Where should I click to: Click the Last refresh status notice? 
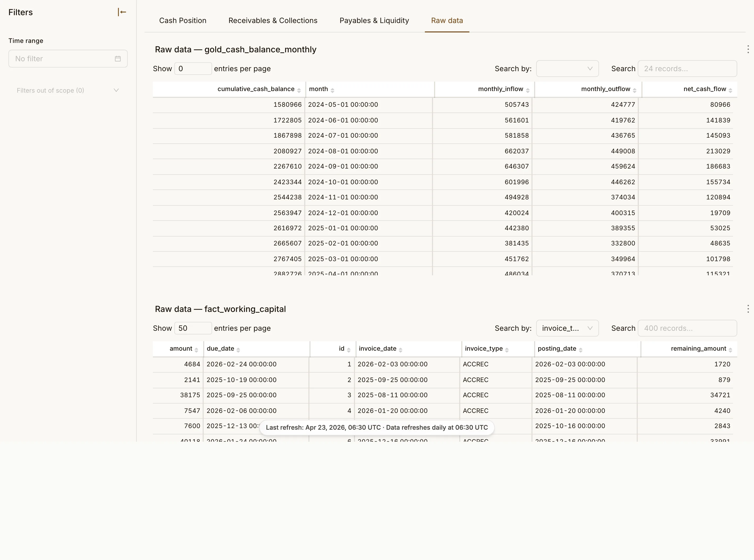click(x=376, y=427)
